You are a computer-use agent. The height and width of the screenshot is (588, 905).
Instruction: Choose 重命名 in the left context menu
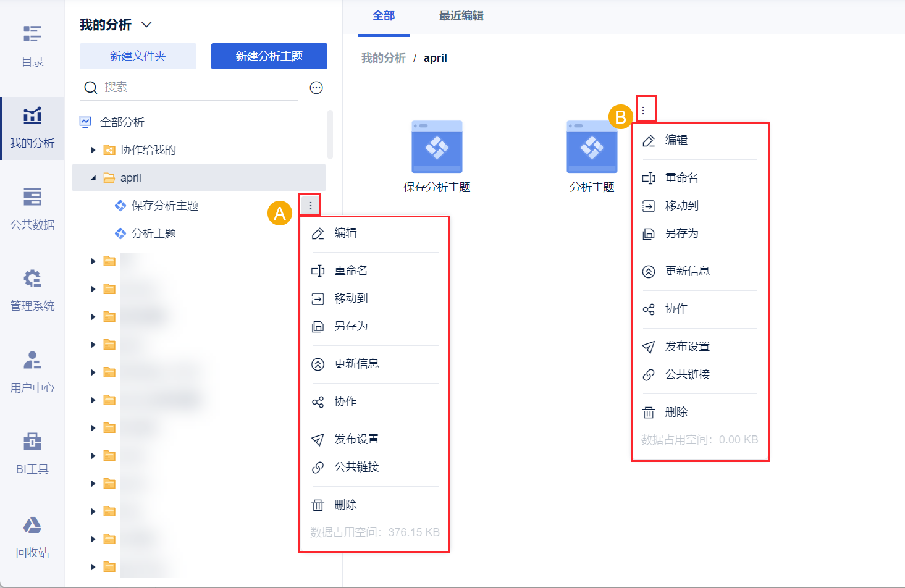[351, 271]
